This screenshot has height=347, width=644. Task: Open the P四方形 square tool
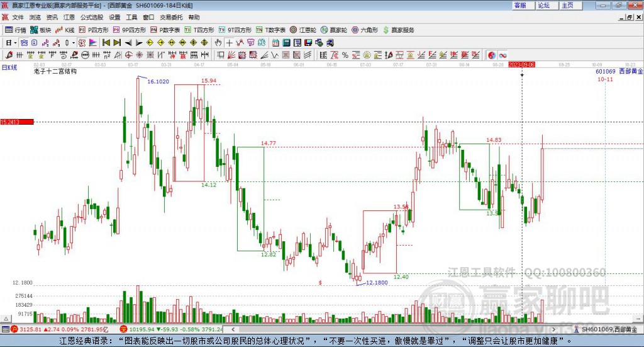pyautogui.click(x=94, y=30)
